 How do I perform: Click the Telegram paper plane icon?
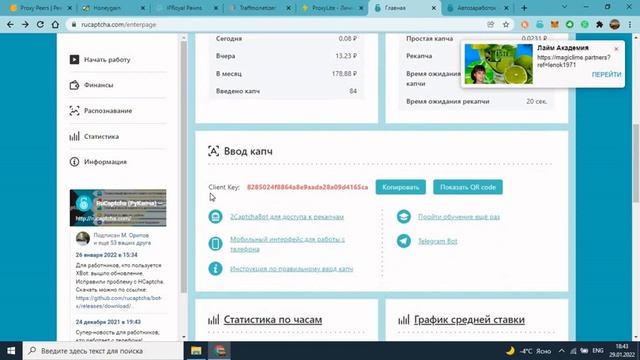404,241
